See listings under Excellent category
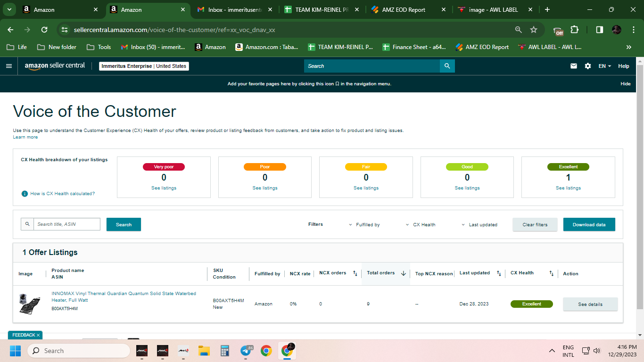Image resolution: width=644 pixels, height=362 pixels. coord(568,188)
